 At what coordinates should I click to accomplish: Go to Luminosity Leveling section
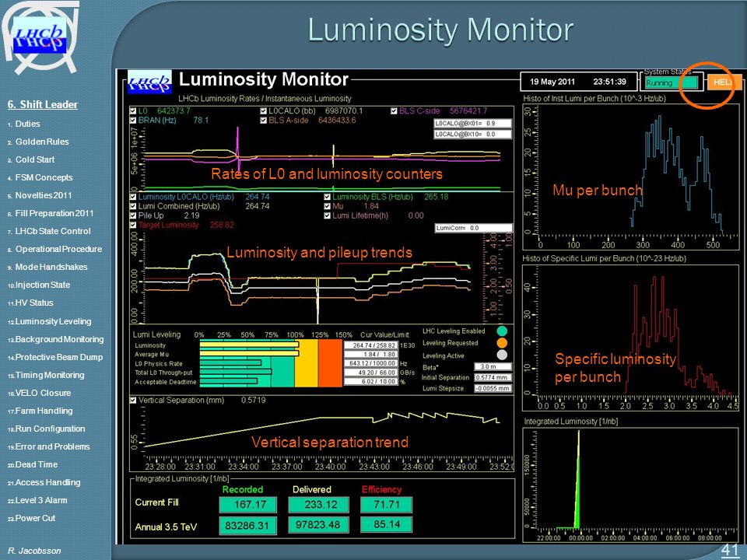pos(53,321)
